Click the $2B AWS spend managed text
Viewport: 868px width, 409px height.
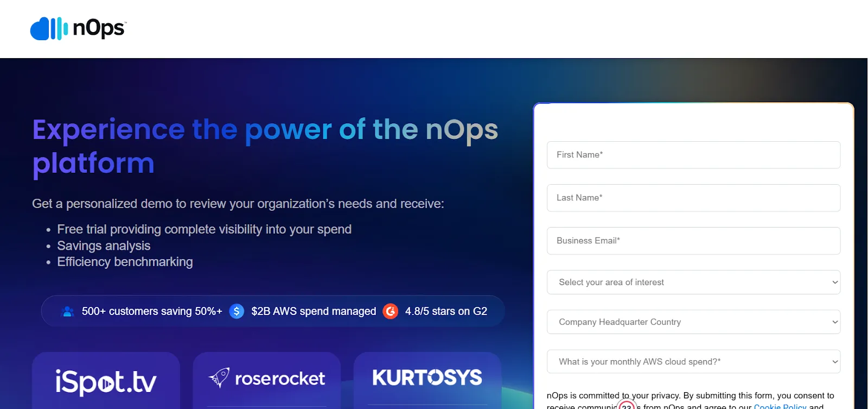click(314, 311)
